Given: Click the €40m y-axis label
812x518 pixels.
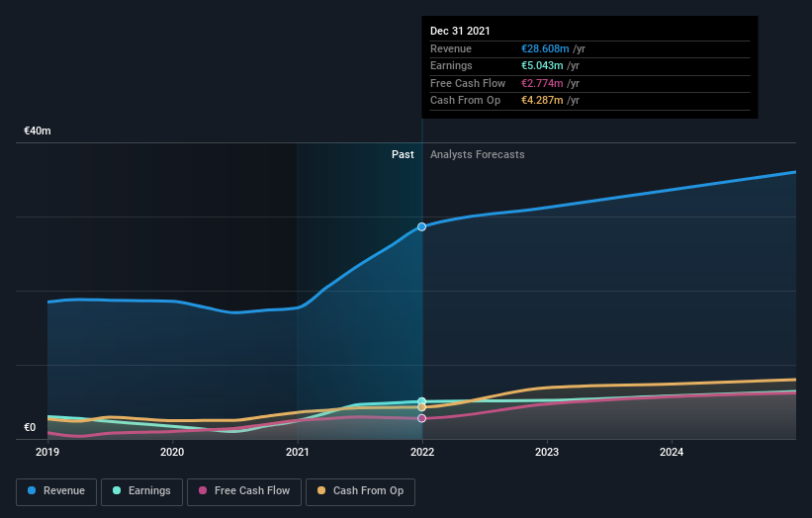Looking at the screenshot, I should click(x=38, y=130).
